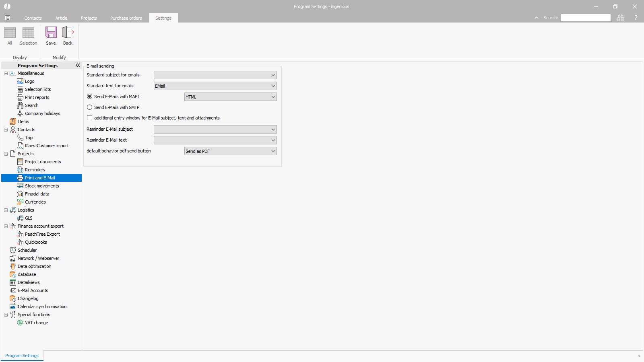Select Send E-Mails with MAPI option
The width and height of the screenshot is (644, 362).
(90, 97)
